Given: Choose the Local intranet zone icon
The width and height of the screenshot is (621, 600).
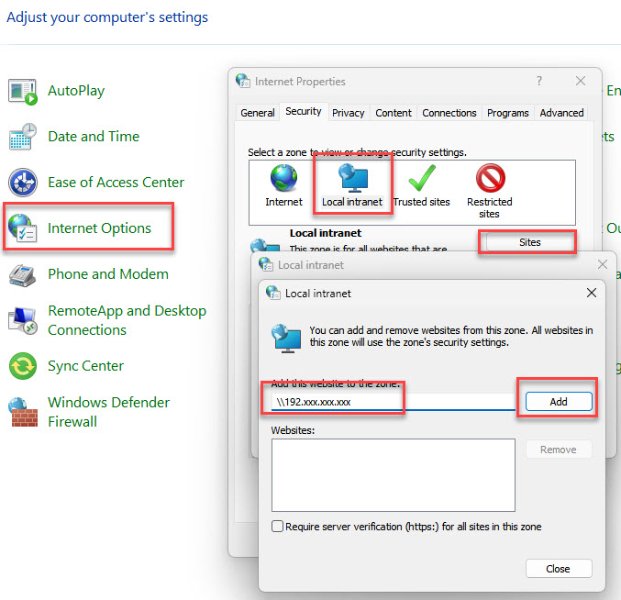Looking at the screenshot, I should pyautogui.click(x=352, y=179).
